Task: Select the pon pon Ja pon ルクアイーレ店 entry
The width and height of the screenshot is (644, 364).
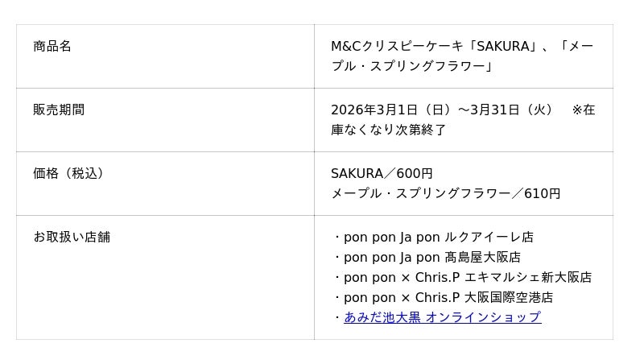Action: (439, 238)
